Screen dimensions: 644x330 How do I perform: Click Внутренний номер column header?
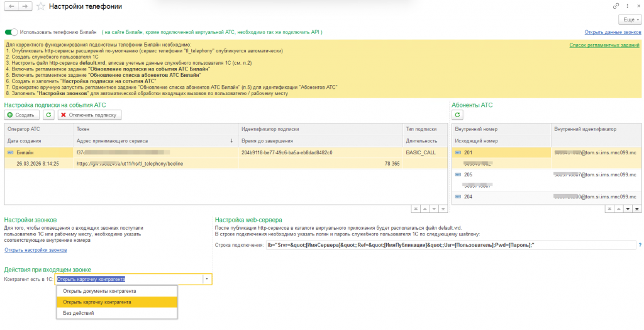(x=501, y=129)
